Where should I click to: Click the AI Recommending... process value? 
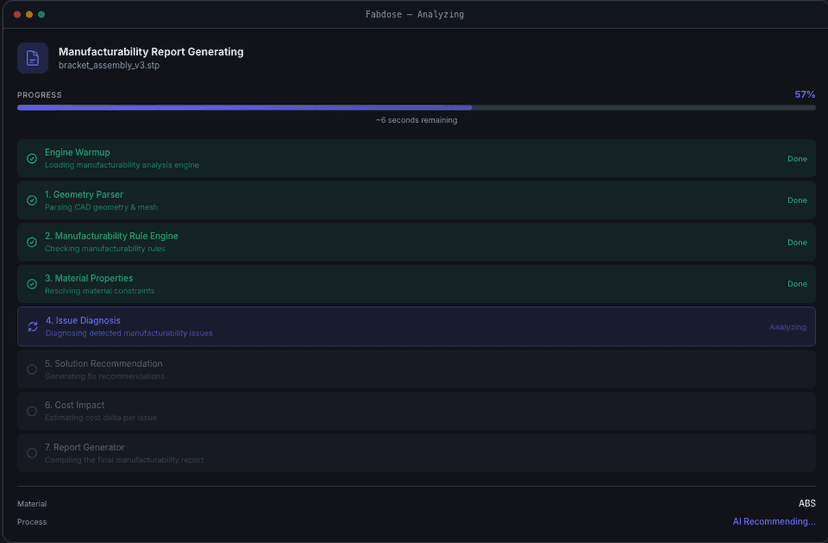tap(774, 521)
